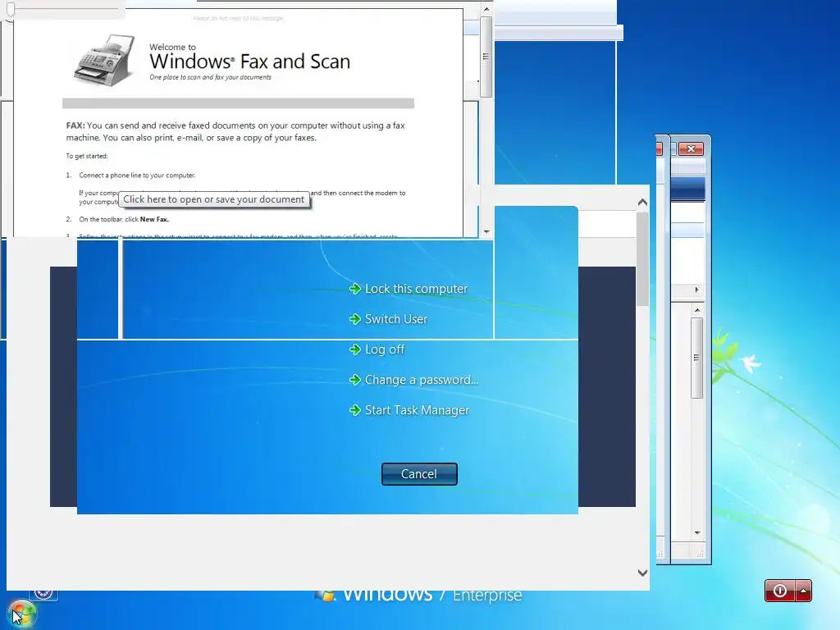Open shutdown options arrow beside power button
Viewport: 840px width, 630px height.
[804, 591]
